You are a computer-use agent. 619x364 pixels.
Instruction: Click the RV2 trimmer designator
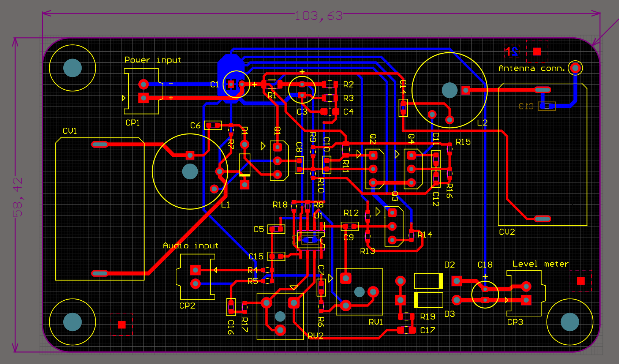pos(316,336)
